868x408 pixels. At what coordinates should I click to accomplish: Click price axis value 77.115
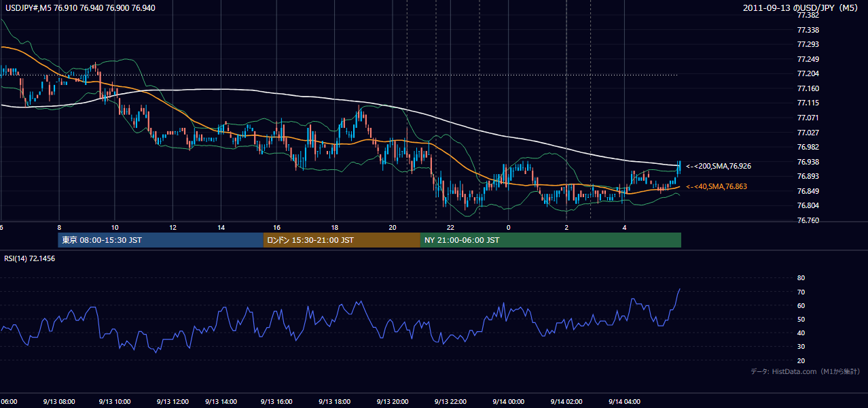(x=808, y=103)
